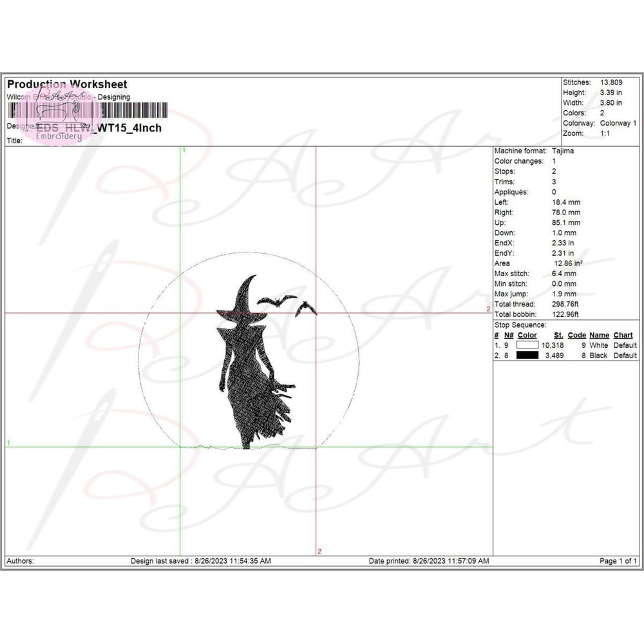Screen dimensions: 644x644
Task: Click the right bat near the red line
Action: [x=307, y=308]
